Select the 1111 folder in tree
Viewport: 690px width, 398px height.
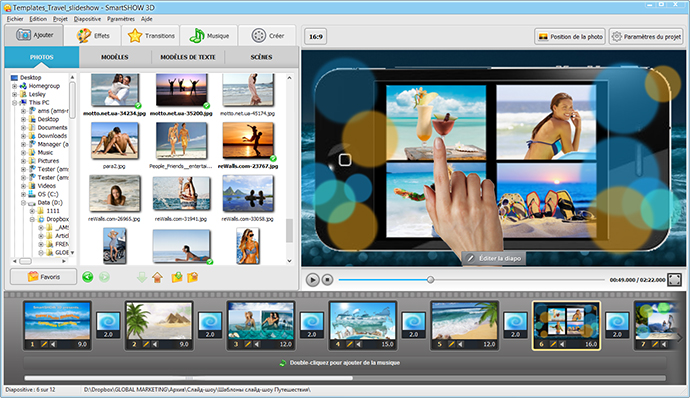[x=53, y=211]
